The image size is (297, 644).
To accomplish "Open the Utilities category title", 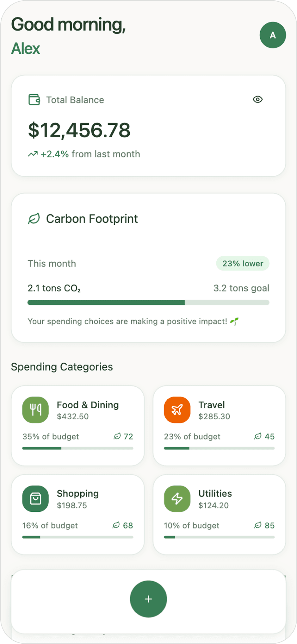I will (215, 493).
